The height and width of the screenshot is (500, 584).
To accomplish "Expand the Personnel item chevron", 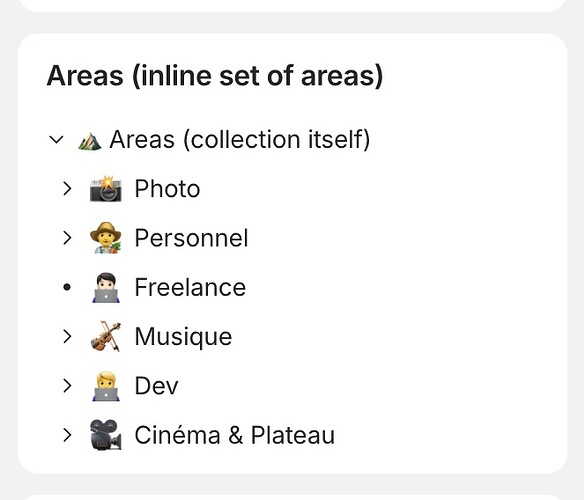I will 67,238.
